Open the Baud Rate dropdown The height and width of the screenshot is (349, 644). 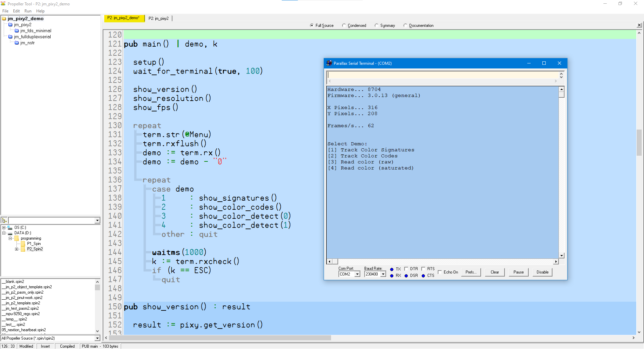point(383,275)
